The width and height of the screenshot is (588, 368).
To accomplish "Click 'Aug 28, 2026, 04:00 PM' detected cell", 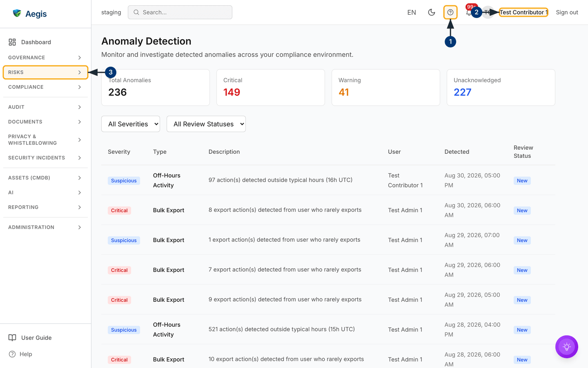I will [472, 330].
